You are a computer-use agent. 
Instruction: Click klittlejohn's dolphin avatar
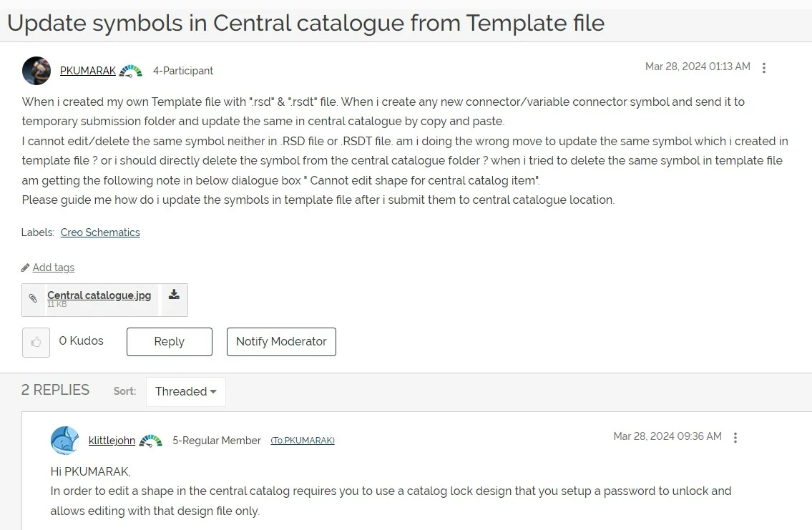64,441
